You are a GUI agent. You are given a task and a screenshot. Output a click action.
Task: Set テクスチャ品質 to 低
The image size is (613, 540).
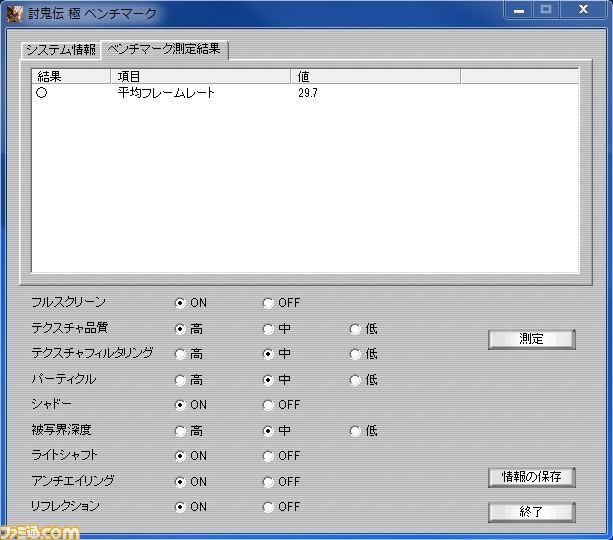pyautogui.click(x=355, y=329)
